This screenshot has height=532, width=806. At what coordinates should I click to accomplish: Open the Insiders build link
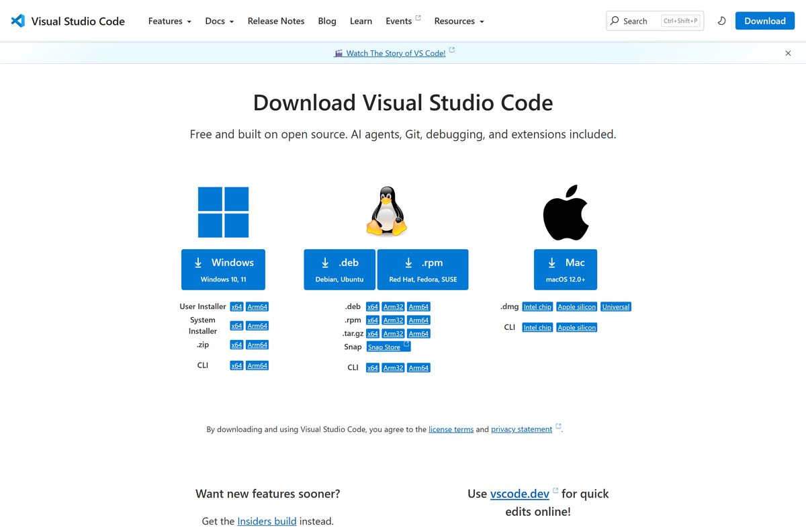(267, 521)
